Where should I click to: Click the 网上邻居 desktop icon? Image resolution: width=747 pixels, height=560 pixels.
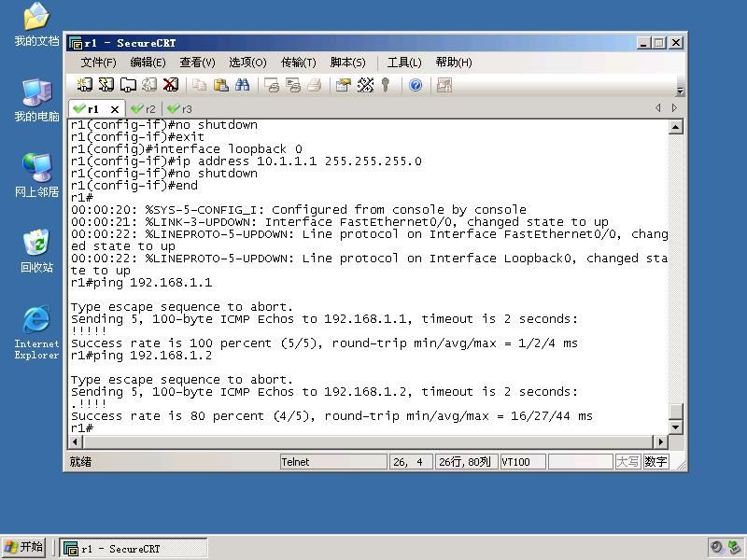coord(36,175)
